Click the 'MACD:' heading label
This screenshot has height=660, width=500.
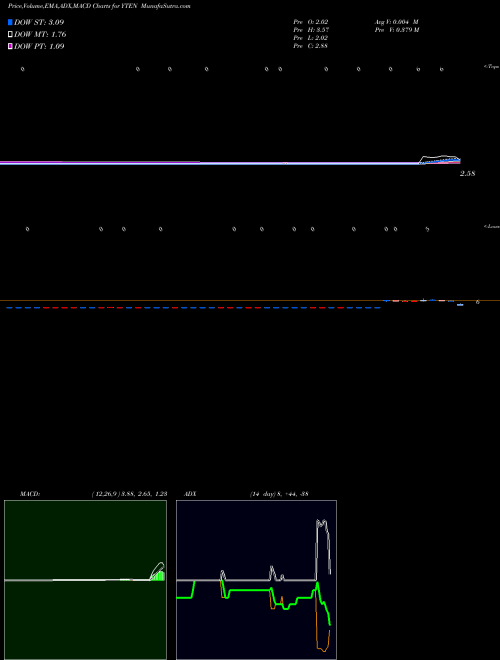click(30, 494)
